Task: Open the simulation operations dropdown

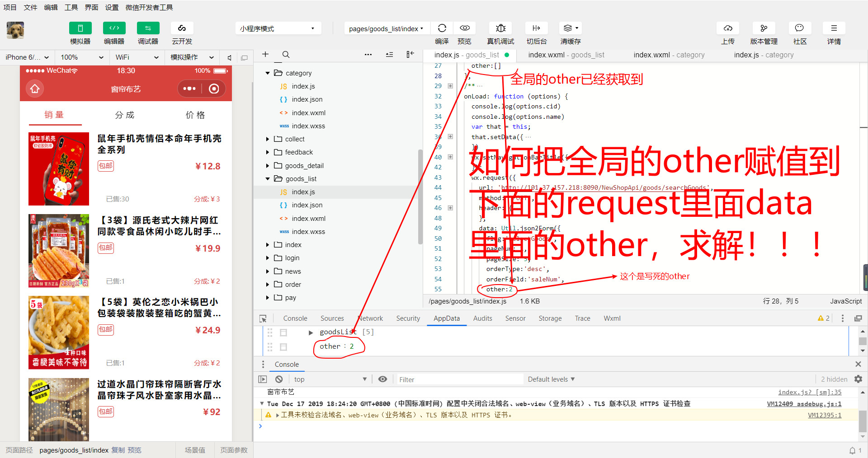Action: (x=192, y=57)
